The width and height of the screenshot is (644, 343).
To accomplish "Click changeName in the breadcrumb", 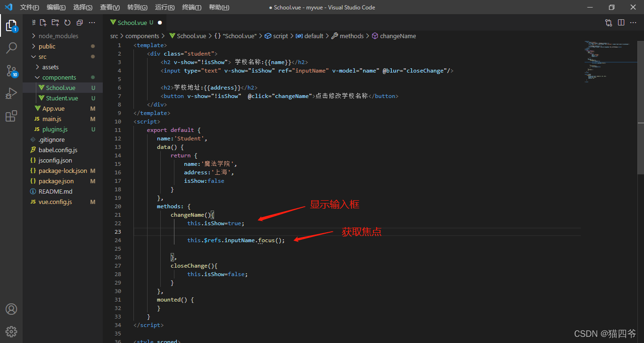I will [394, 36].
